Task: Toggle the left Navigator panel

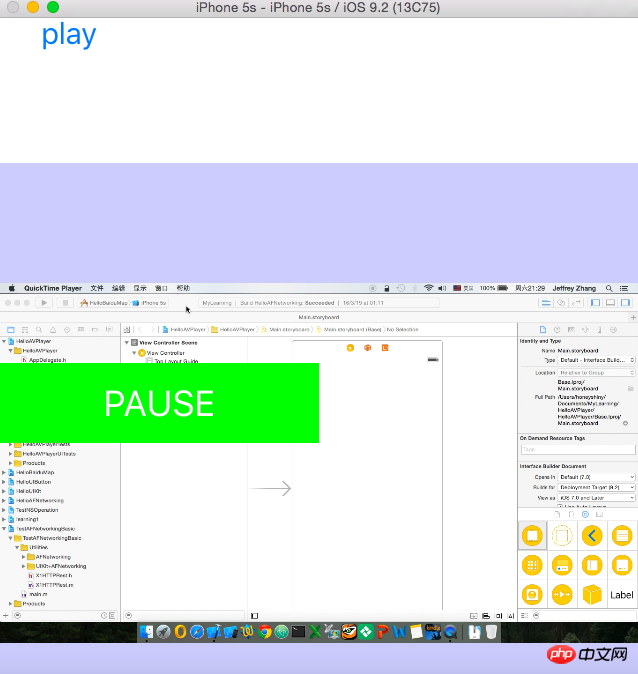Action: pos(595,303)
